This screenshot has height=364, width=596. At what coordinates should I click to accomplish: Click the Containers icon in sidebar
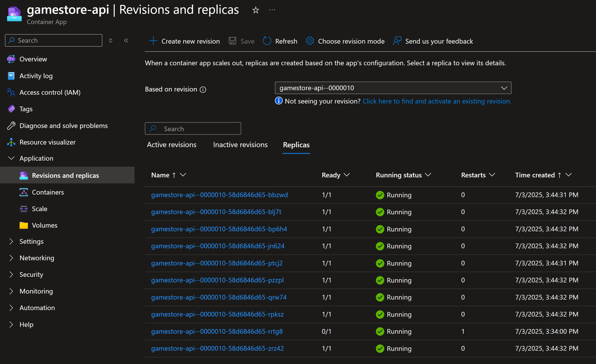coord(24,192)
